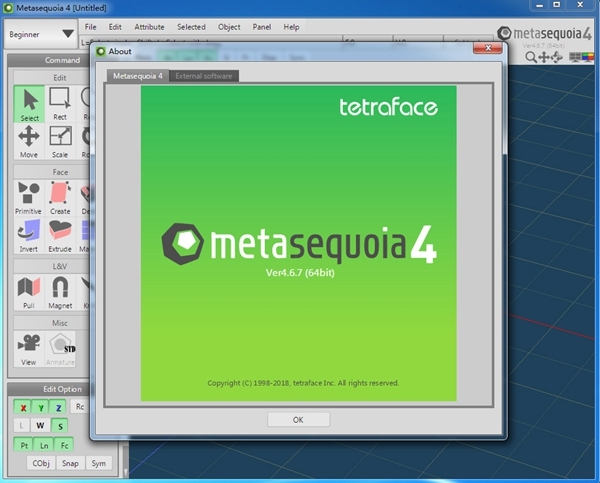Open the View camera tool

coord(29,349)
